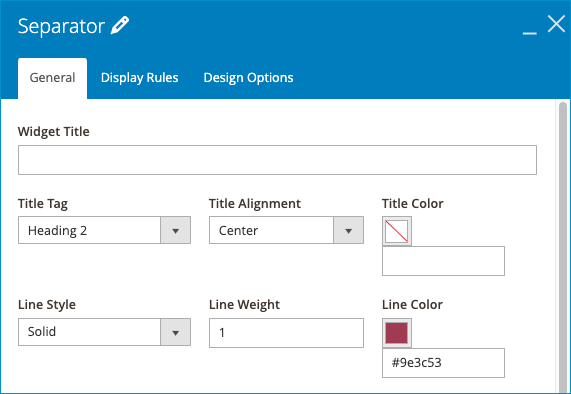Open the Title Alignment dropdown arrow
The width and height of the screenshot is (571, 394).
point(348,231)
